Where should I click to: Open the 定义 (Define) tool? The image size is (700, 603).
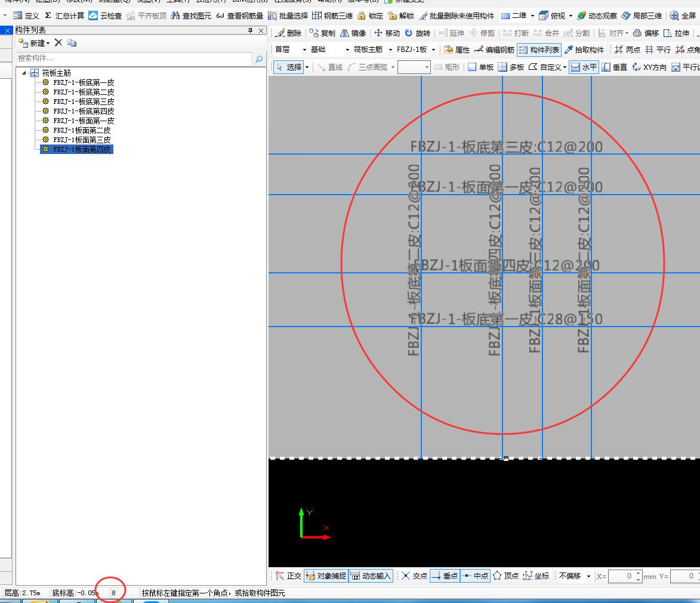coord(26,16)
